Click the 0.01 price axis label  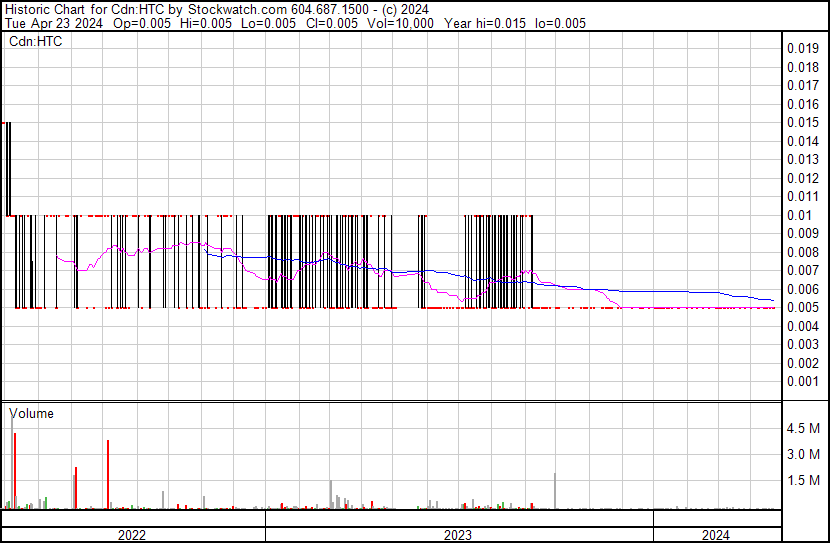click(x=798, y=215)
